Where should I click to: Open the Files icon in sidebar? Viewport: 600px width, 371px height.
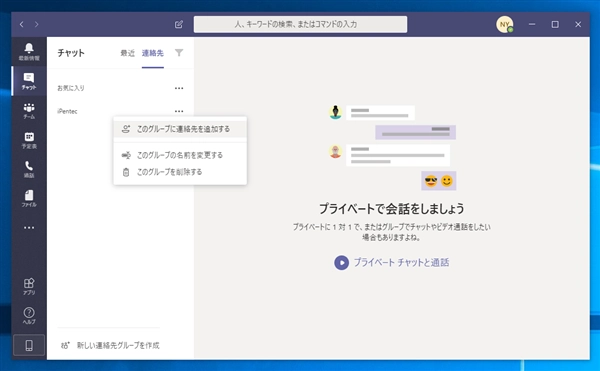coord(29,199)
